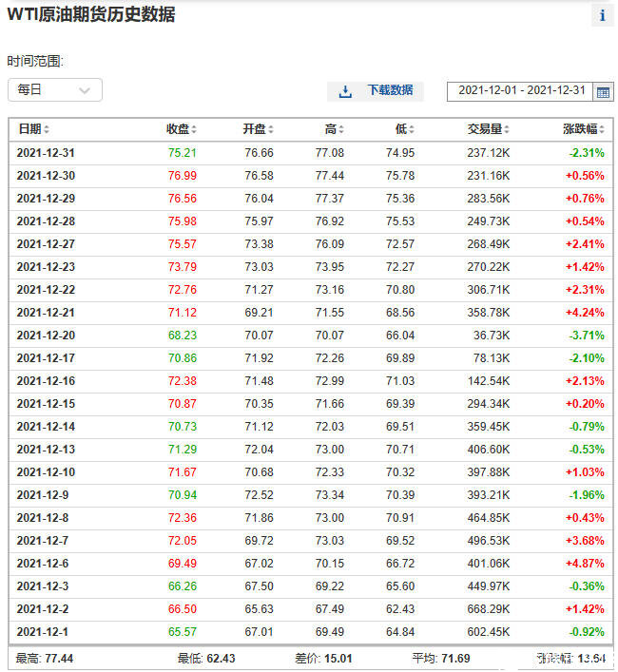Image resolution: width=618 pixels, height=672 pixels.
Task: Select date cell 2021-12-29
Action: 46,199
